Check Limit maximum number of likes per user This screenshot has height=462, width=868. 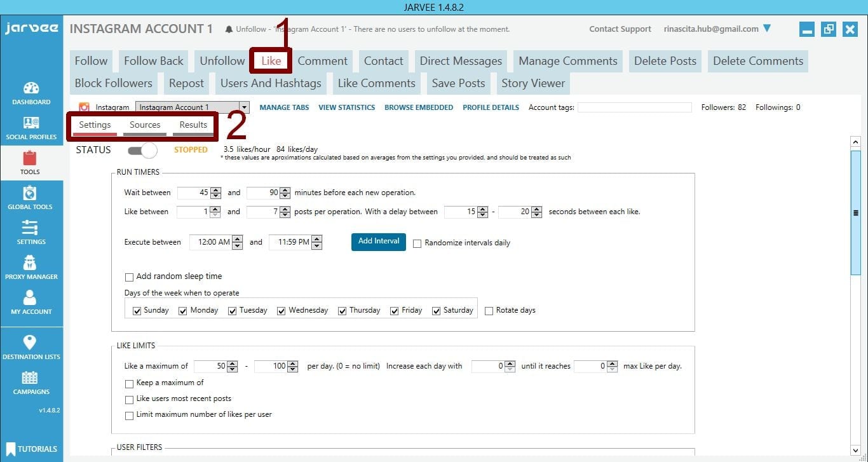pyautogui.click(x=129, y=415)
